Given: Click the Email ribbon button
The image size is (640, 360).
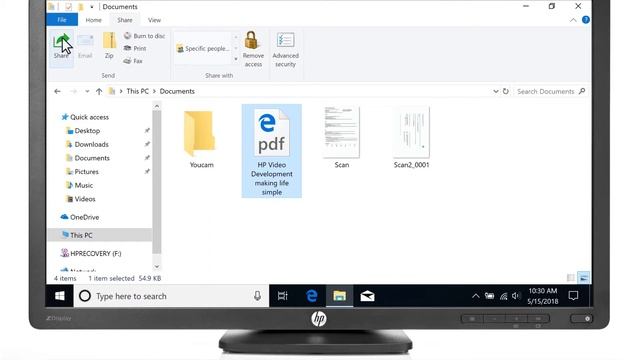Looking at the screenshot, I should (85, 47).
